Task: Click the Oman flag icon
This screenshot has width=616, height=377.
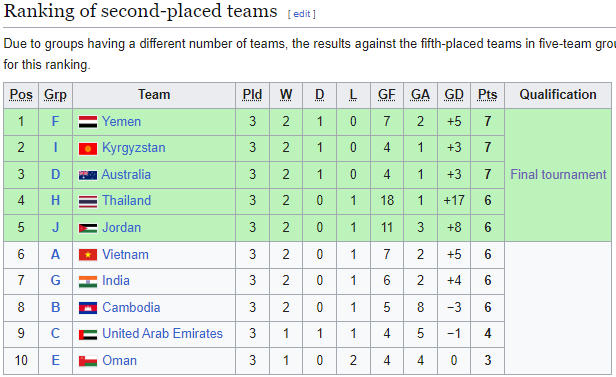Action: [x=88, y=361]
